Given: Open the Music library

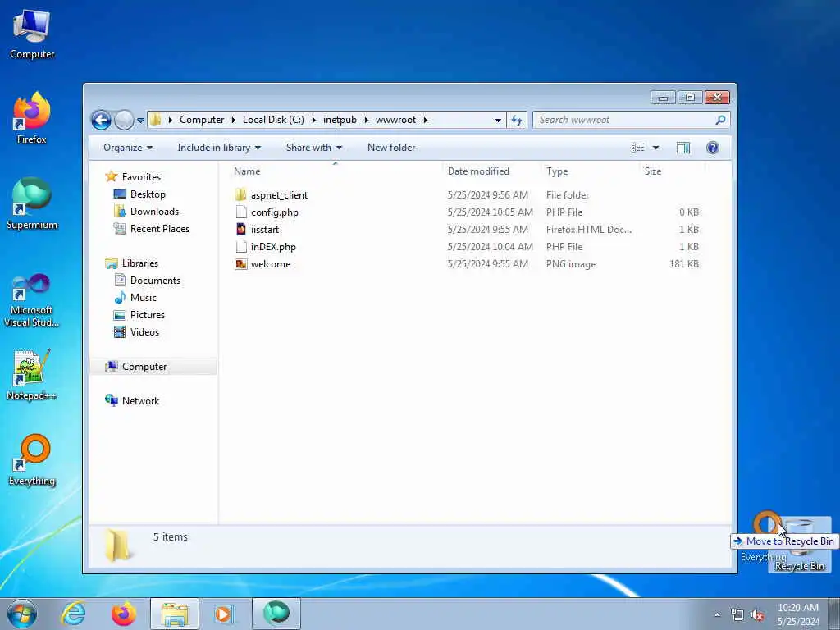Looking at the screenshot, I should [x=136, y=297].
